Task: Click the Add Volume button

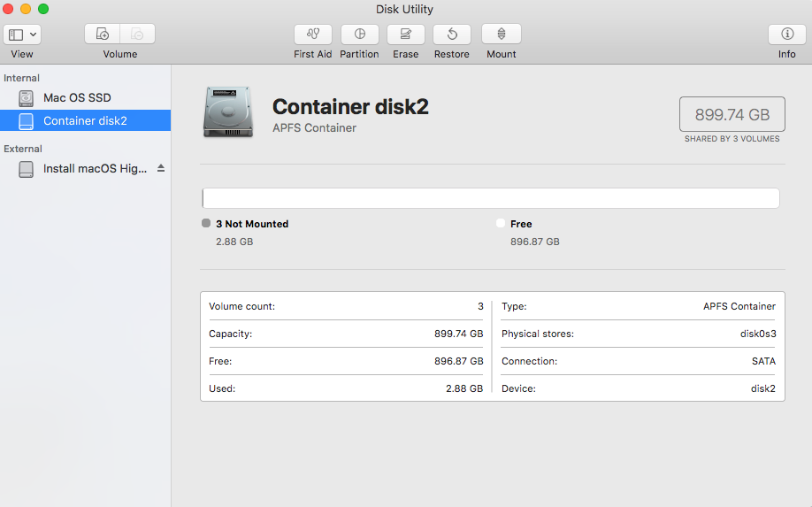Action: [x=103, y=35]
